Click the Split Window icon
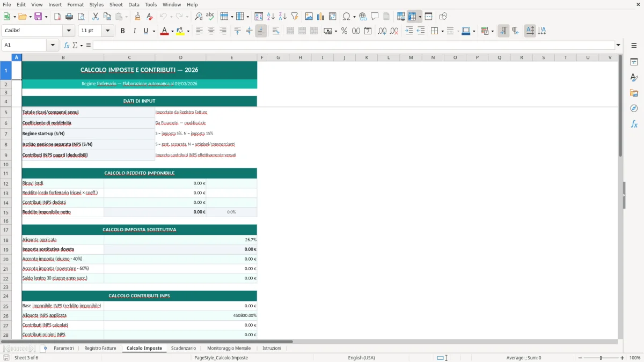The width and height of the screenshot is (644, 362). pyautogui.click(x=428, y=17)
